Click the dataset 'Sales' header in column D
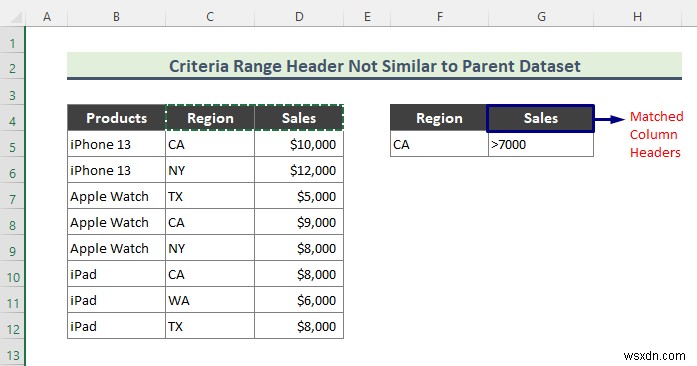The width and height of the screenshot is (697, 366). (x=299, y=118)
